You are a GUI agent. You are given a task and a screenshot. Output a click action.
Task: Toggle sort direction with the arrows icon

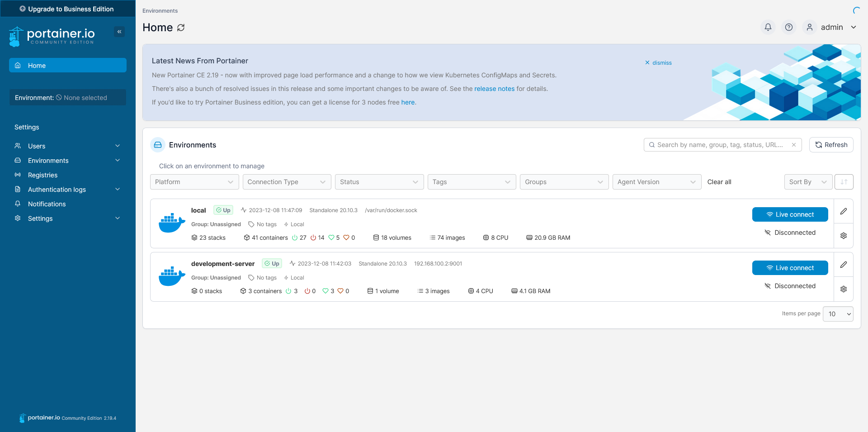click(844, 182)
